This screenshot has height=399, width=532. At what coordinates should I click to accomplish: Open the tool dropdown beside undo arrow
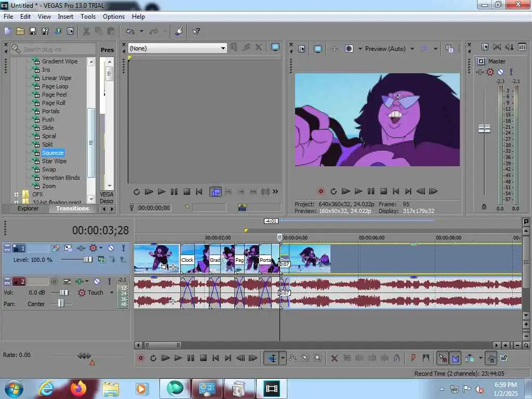click(x=142, y=32)
